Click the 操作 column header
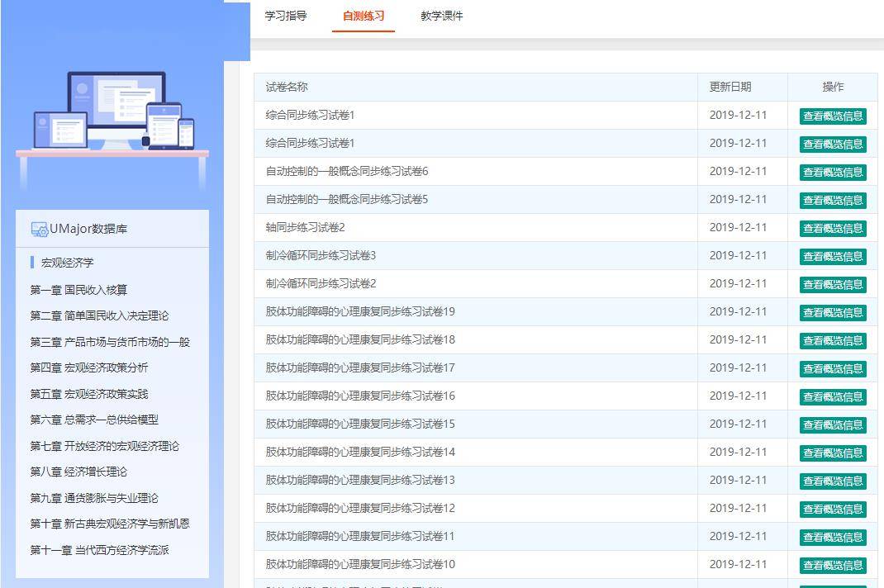884x588 pixels. point(833,87)
